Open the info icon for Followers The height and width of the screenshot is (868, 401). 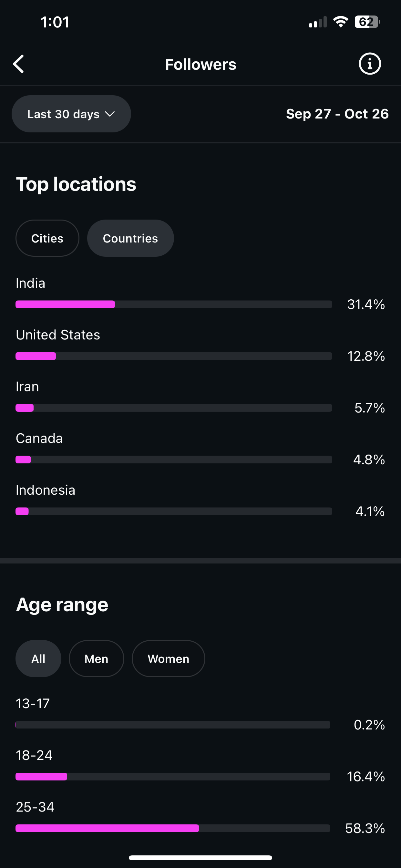[x=370, y=64]
